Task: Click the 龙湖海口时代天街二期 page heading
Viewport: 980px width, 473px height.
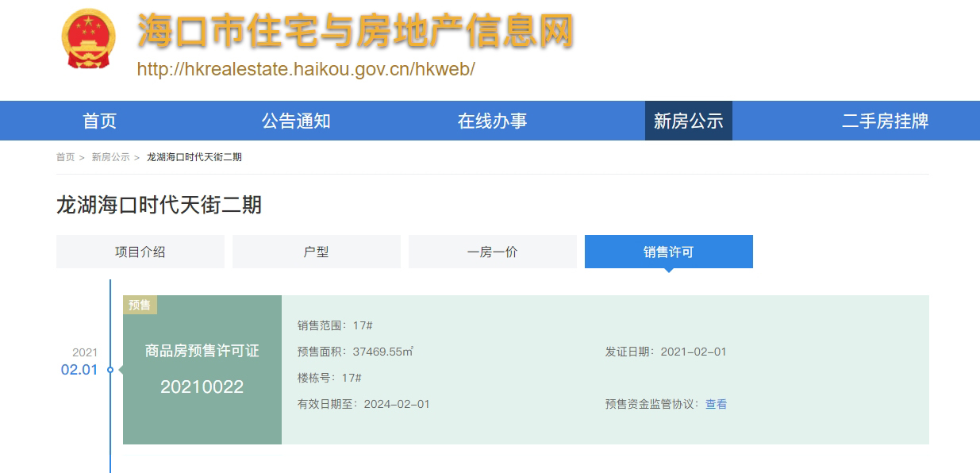Action: point(159,205)
